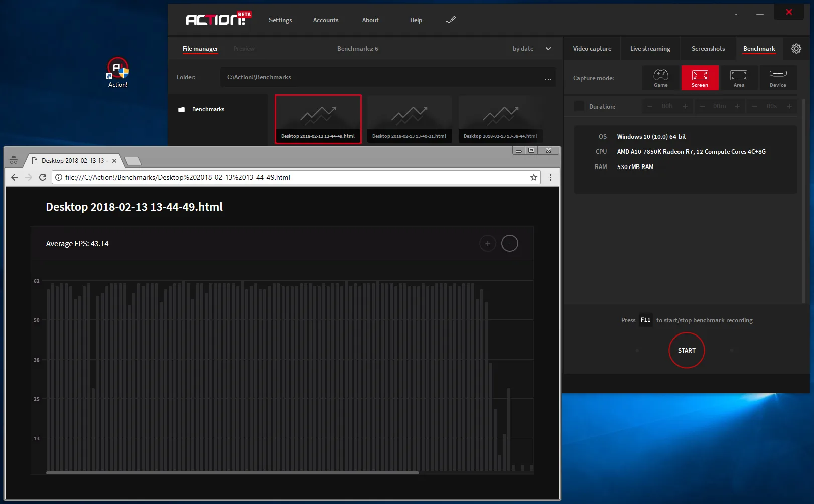This screenshot has width=814, height=504.
Task: Switch to the Video capture tab
Action: (x=592, y=49)
